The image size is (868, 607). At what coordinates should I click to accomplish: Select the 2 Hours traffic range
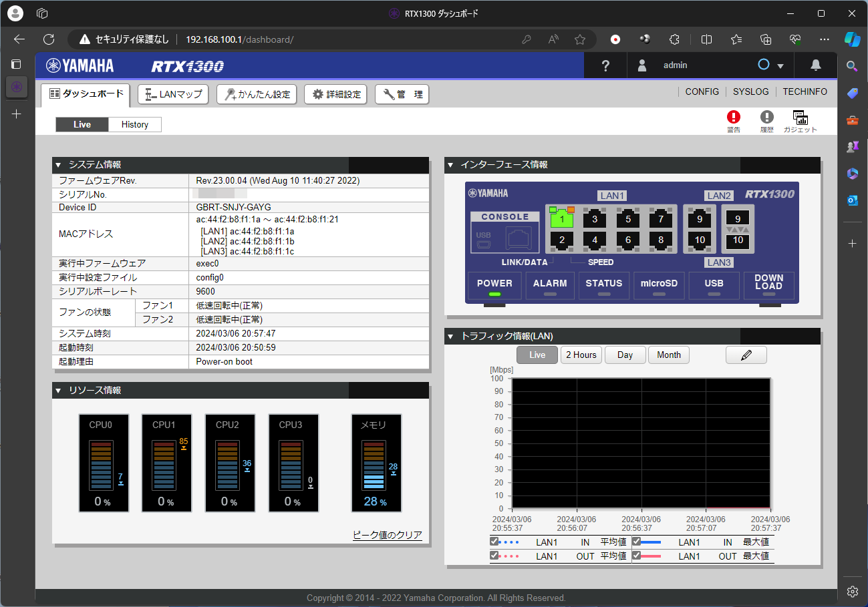coord(581,355)
